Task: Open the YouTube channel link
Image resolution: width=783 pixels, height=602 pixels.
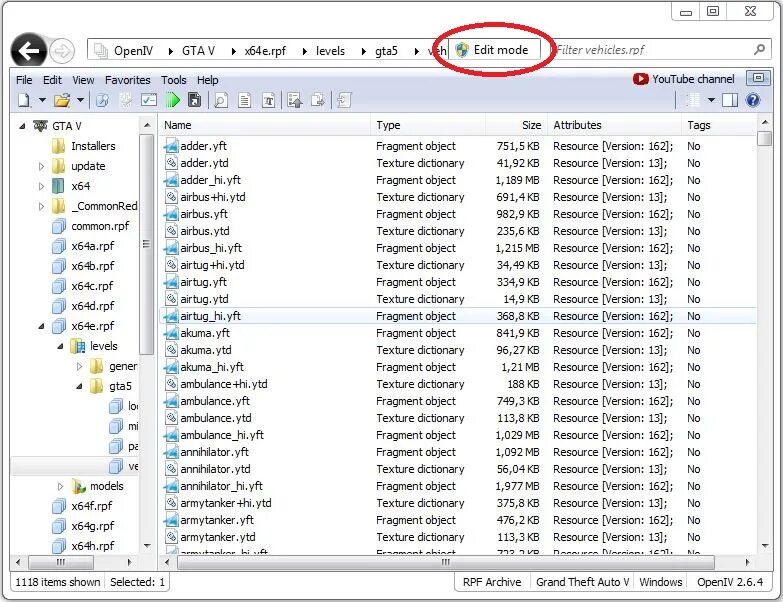Action: (x=684, y=79)
